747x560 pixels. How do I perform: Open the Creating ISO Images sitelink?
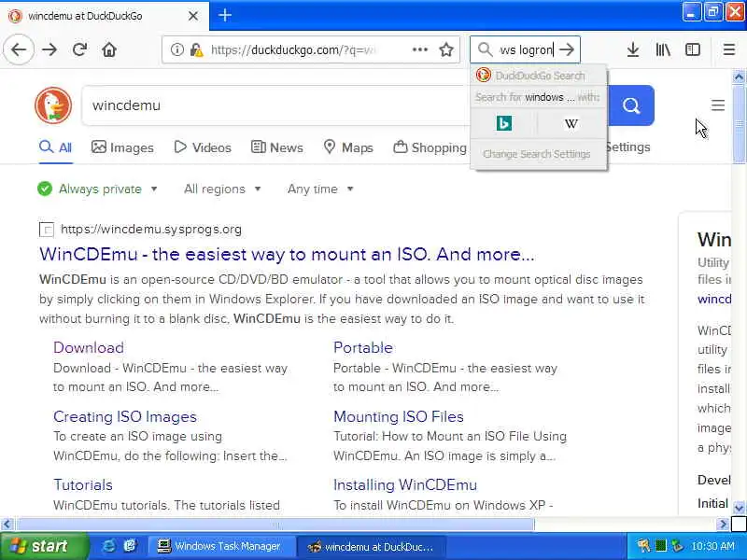coord(125,416)
